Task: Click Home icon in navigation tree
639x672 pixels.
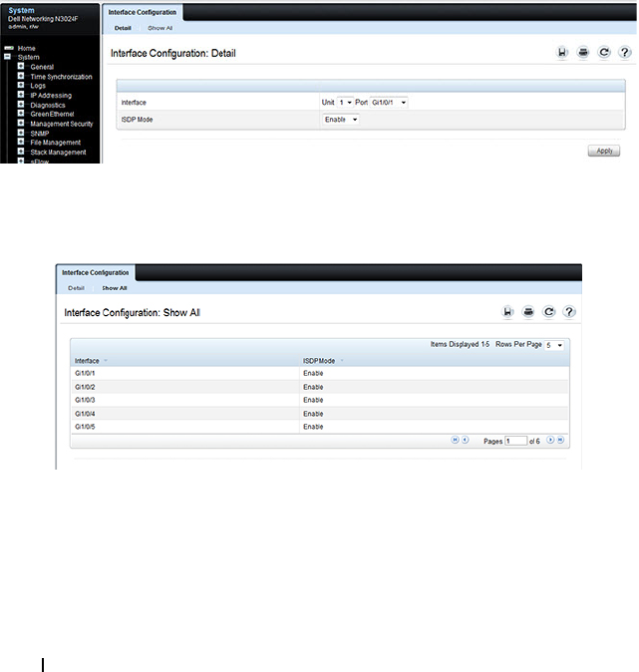Action: (x=9, y=48)
